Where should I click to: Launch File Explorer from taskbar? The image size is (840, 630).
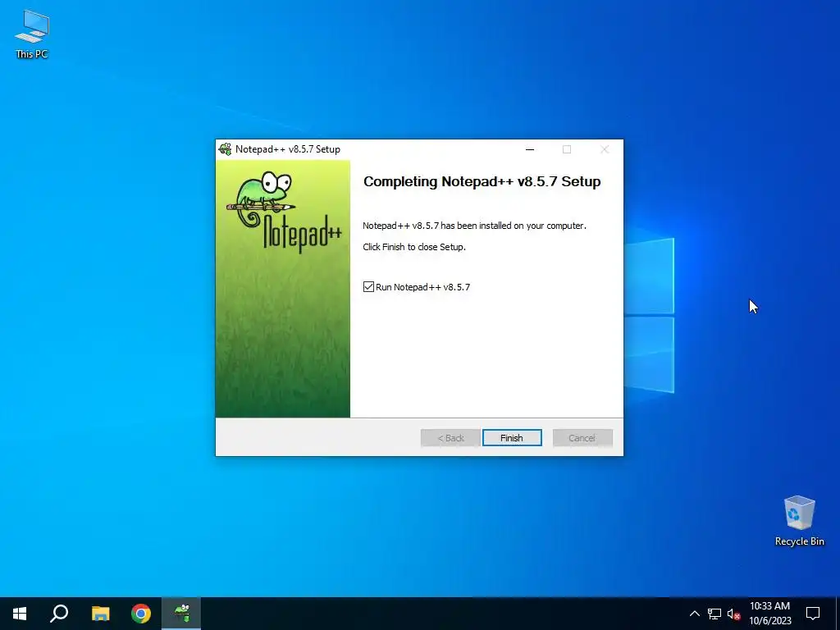pyautogui.click(x=100, y=614)
